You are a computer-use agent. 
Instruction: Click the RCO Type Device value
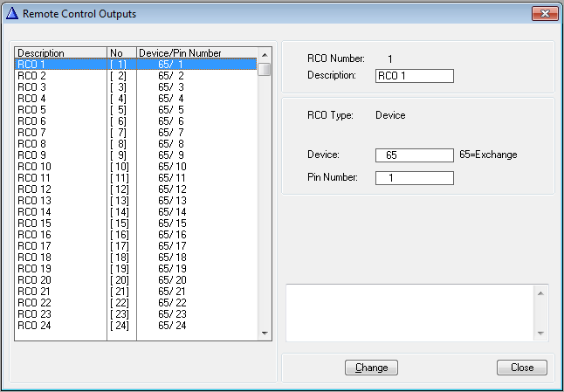pyautogui.click(x=390, y=115)
